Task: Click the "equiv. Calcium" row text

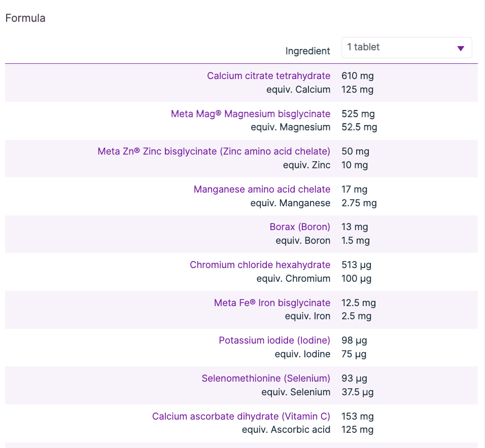Action: tap(298, 90)
